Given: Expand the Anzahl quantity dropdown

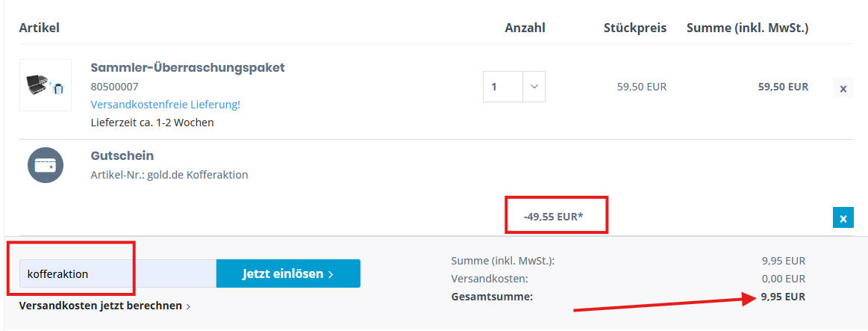Looking at the screenshot, I should tap(534, 87).
